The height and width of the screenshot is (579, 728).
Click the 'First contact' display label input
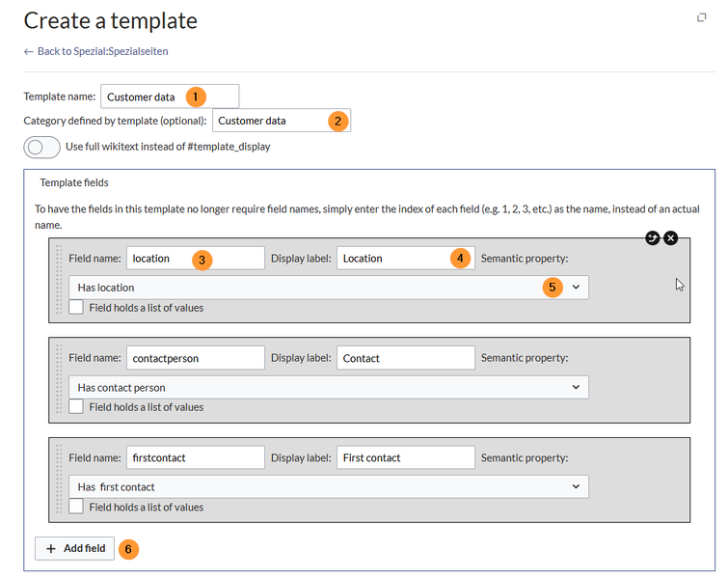(x=405, y=457)
